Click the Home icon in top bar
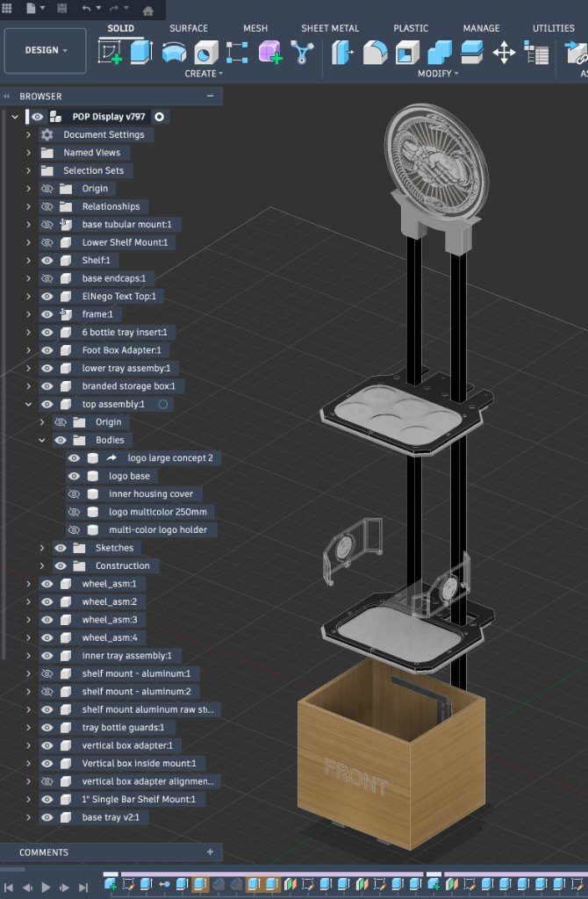 tap(147, 10)
